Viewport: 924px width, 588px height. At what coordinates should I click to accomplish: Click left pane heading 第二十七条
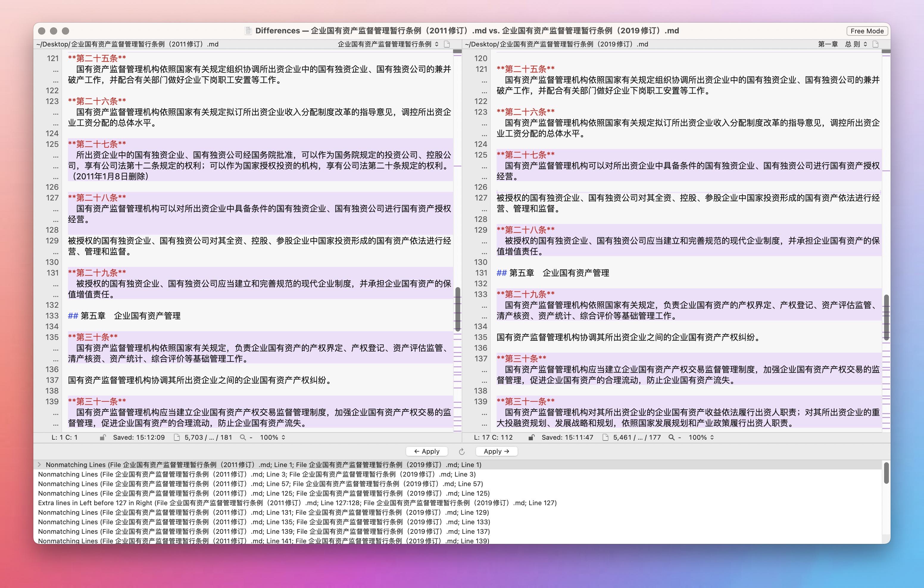[97, 144]
